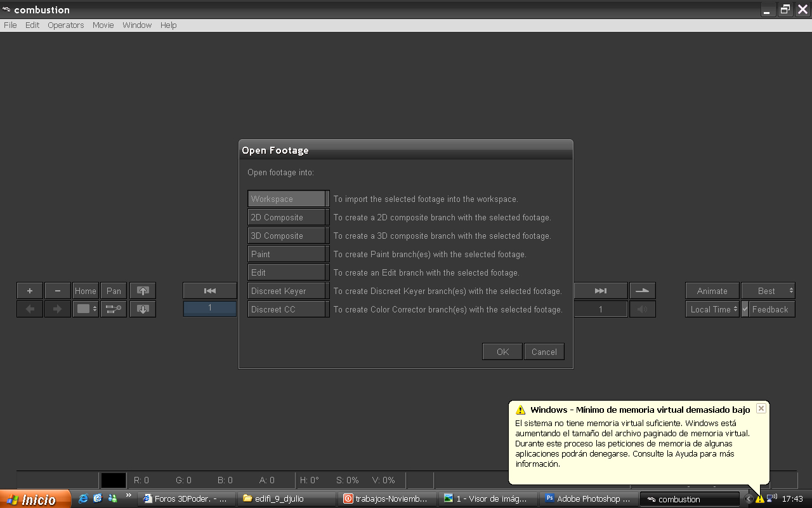Image resolution: width=812 pixels, height=508 pixels.
Task: Close the virtual memory balloon
Action: pos(761,409)
